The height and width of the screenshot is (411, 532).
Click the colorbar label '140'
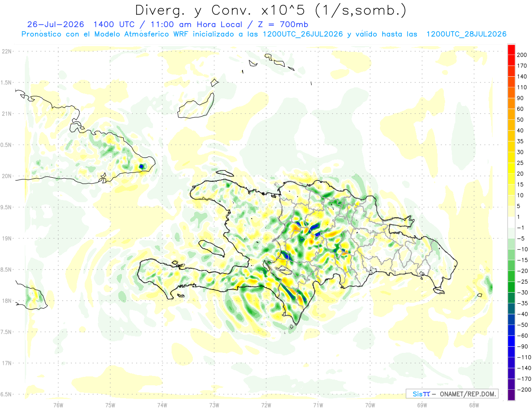click(x=523, y=76)
